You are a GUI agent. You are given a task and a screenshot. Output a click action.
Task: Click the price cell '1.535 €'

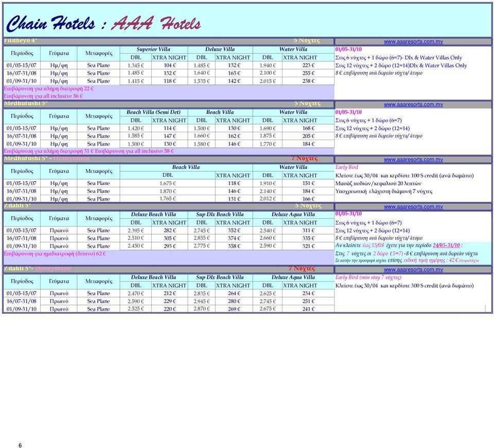[202, 81]
